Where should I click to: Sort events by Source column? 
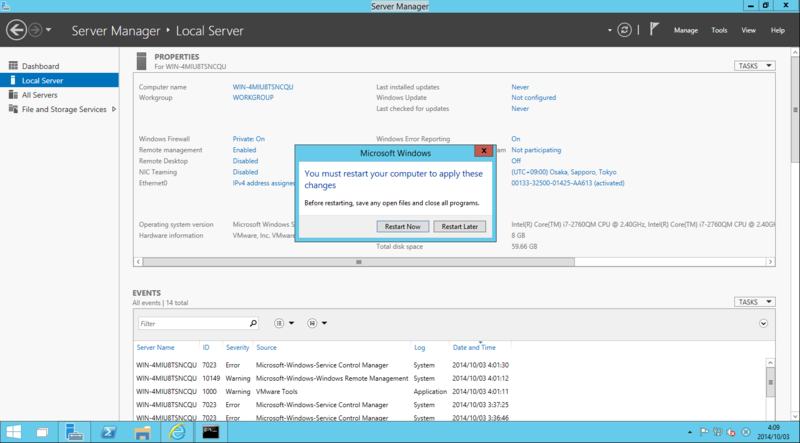(266, 348)
